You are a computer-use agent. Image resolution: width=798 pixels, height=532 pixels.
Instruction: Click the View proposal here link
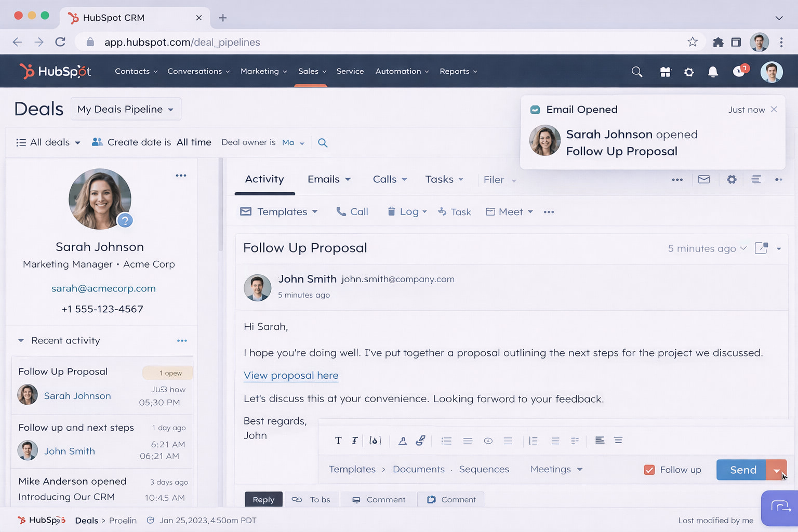(x=291, y=375)
